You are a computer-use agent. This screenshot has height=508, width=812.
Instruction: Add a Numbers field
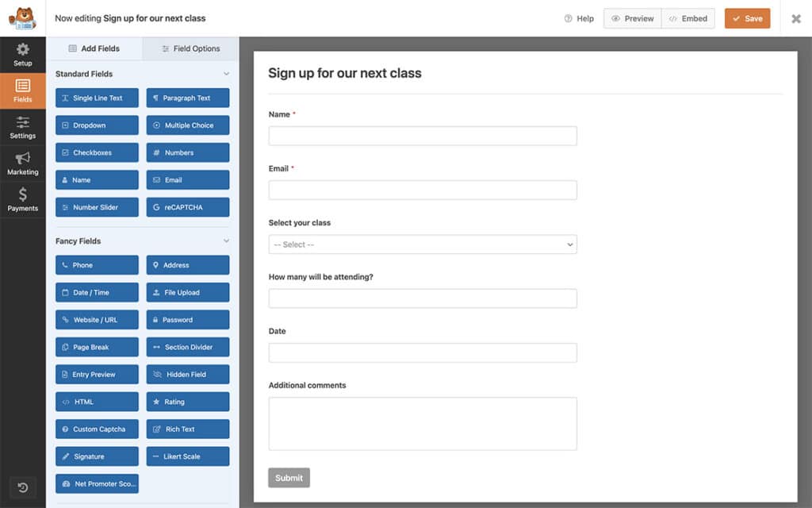187,153
